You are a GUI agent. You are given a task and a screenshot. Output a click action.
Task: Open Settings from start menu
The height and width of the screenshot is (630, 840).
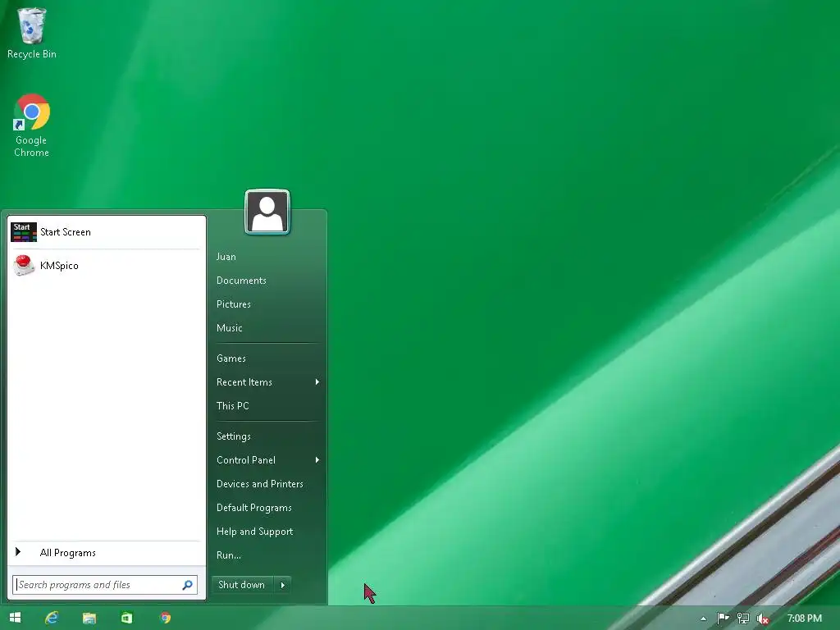[x=234, y=436]
